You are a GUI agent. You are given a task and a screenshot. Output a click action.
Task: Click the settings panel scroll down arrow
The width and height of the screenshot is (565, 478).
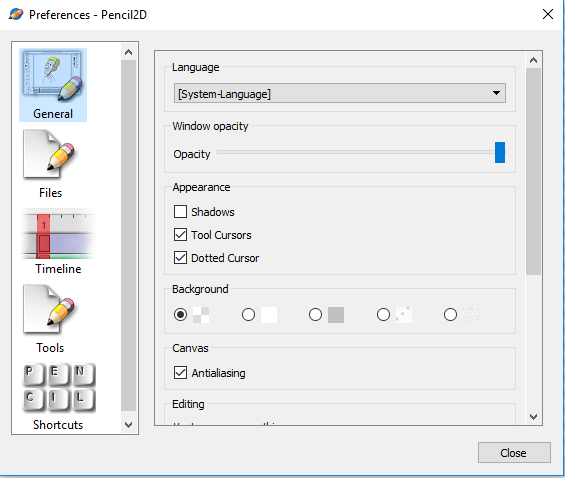[533, 417]
